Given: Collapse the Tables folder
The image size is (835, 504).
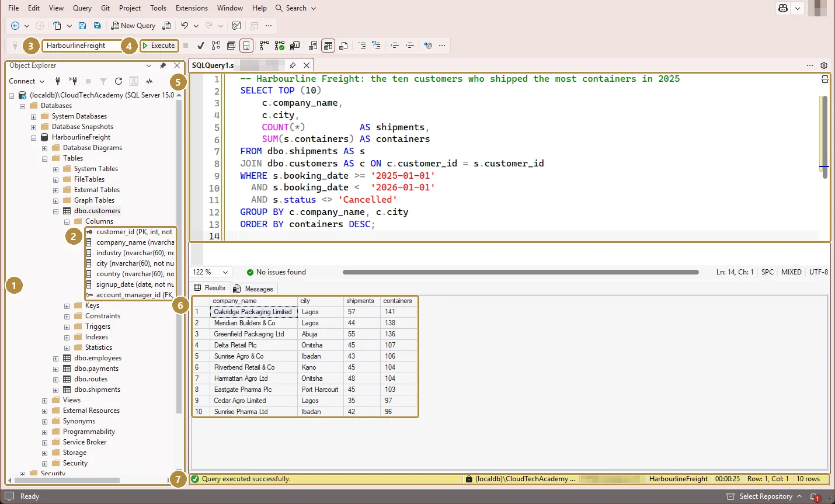Looking at the screenshot, I should pyautogui.click(x=45, y=159).
